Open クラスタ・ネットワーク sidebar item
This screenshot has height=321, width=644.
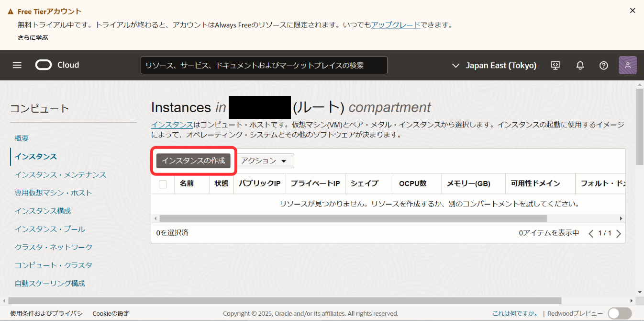pos(54,247)
